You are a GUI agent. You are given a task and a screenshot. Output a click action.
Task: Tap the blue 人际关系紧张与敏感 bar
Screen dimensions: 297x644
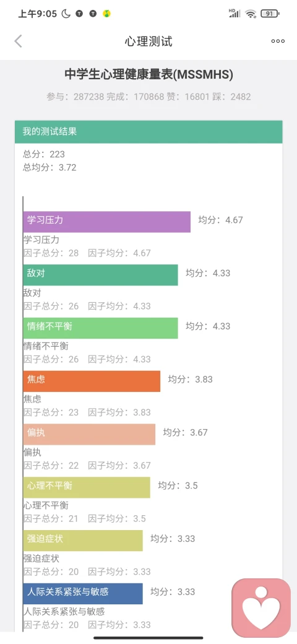[x=83, y=594]
